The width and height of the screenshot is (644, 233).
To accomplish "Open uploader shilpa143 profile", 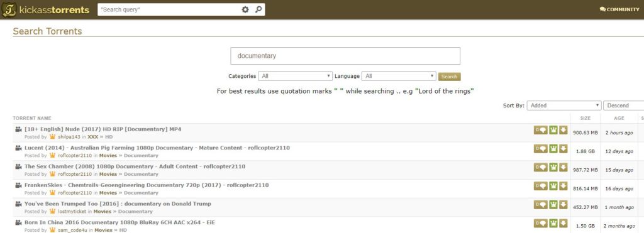I will [69, 137].
